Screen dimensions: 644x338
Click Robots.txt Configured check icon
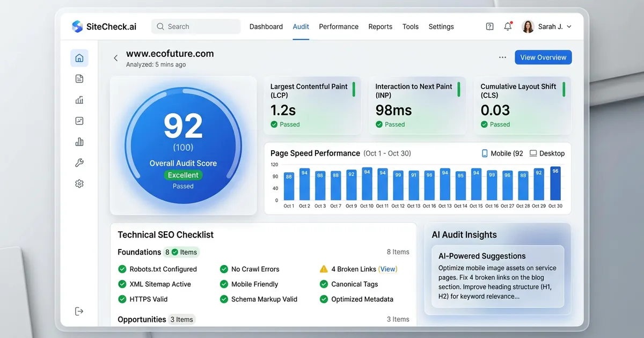tap(122, 269)
